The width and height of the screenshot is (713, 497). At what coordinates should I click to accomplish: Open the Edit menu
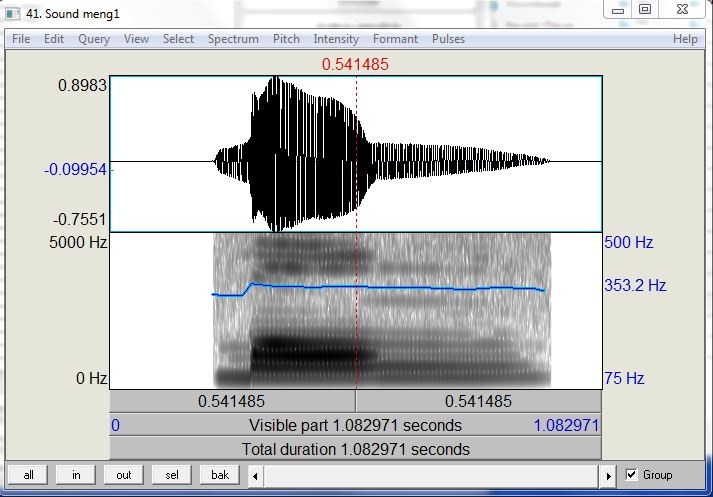click(54, 39)
